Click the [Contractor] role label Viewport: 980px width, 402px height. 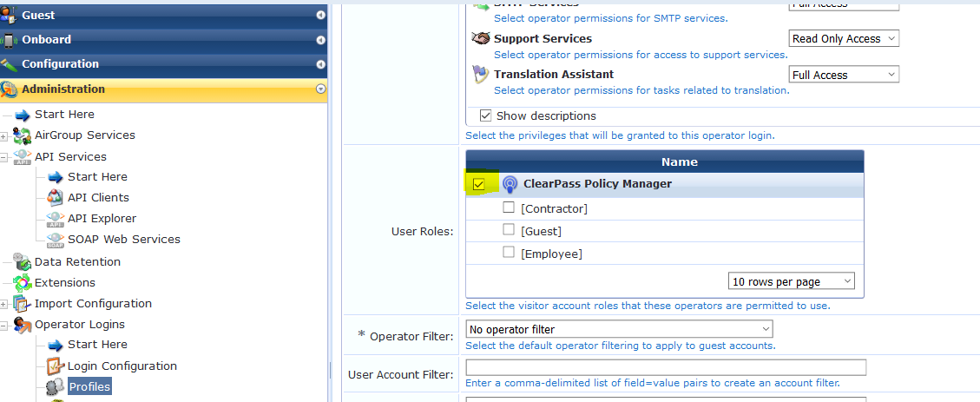tap(555, 209)
